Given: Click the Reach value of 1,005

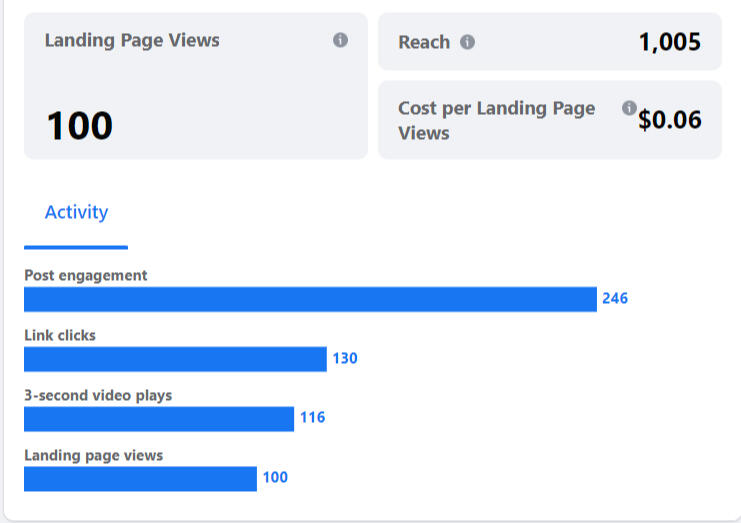Looking at the screenshot, I should tap(669, 42).
